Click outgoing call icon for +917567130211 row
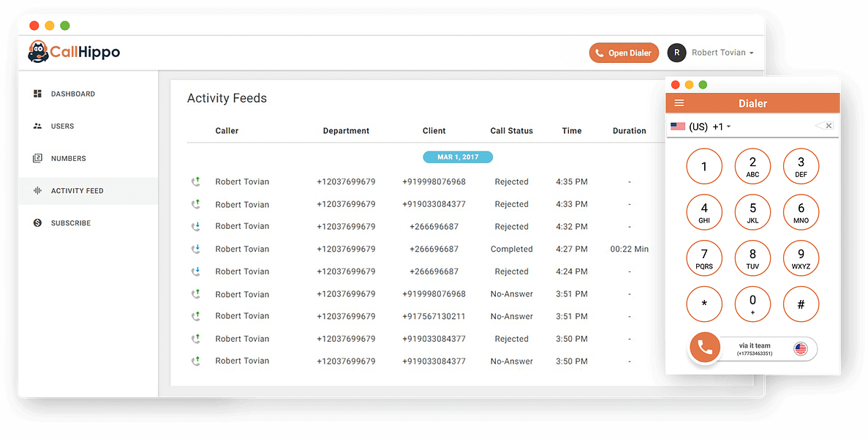 point(196,316)
